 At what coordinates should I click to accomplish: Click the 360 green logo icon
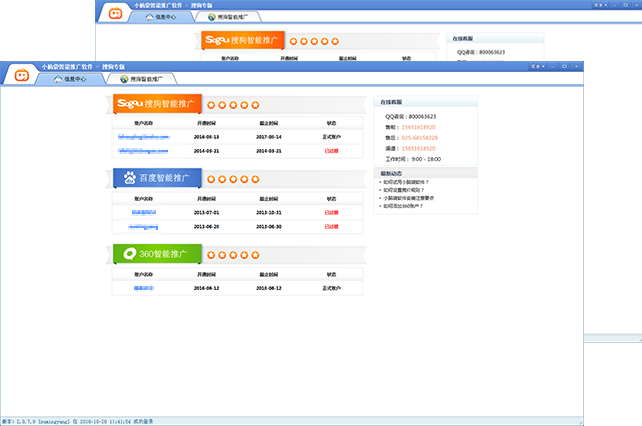click(130, 253)
